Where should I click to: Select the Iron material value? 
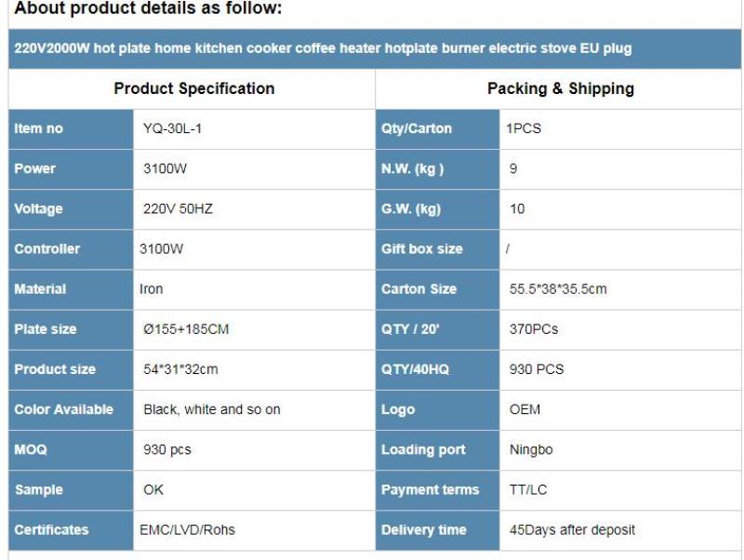[152, 289]
